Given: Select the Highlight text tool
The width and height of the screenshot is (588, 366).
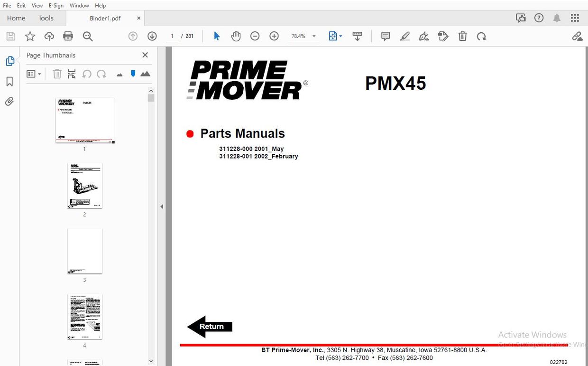Looking at the screenshot, I should point(404,36).
